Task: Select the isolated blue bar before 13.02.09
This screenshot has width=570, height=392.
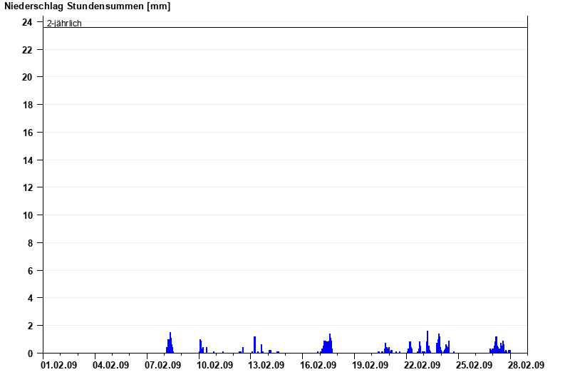Action: point(254,345)
